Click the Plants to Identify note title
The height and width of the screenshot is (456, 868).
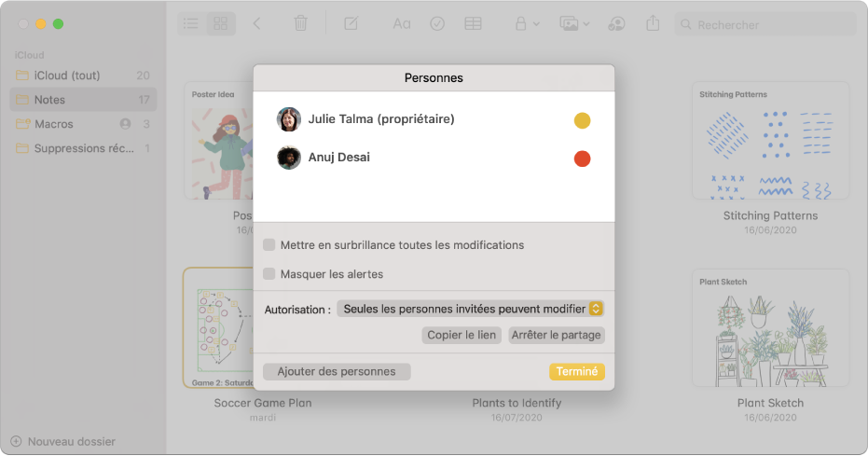517,403
